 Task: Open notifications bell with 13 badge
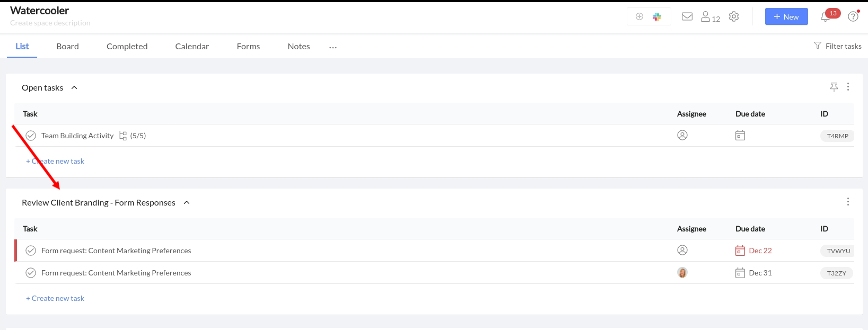click(830, 16)
